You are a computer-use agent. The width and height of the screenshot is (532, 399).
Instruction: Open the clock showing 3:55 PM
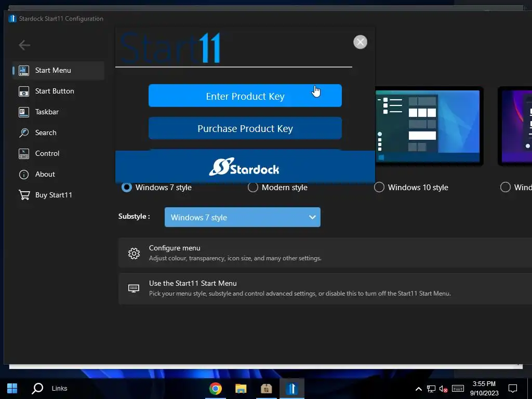coord(484,389)
